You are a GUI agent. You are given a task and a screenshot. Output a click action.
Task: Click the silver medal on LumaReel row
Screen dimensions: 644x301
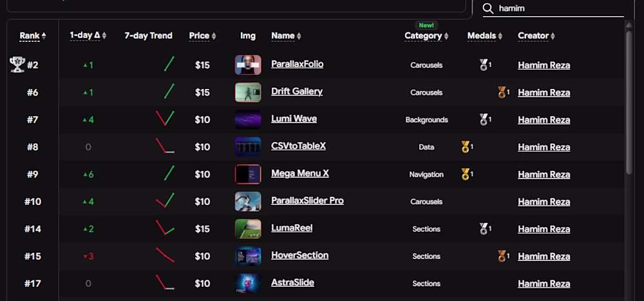coord(484,228)
